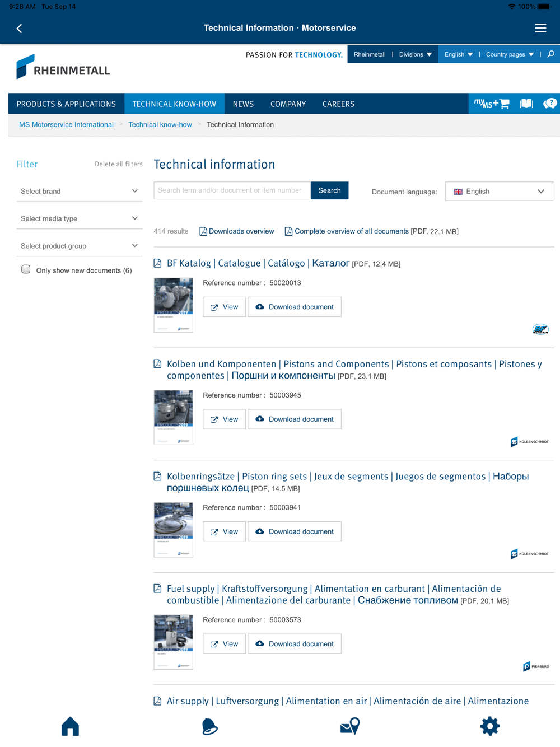Screen dimensions: 560x747
Task: Open Products & Applications menu
Action: 66,104
